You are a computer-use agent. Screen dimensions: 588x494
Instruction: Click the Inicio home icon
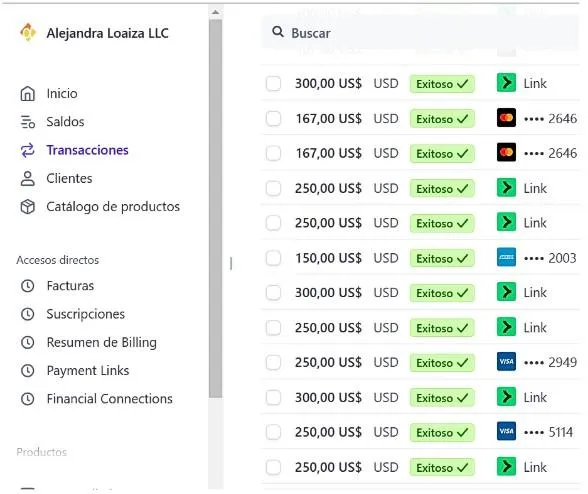click(x=27, y=93)
